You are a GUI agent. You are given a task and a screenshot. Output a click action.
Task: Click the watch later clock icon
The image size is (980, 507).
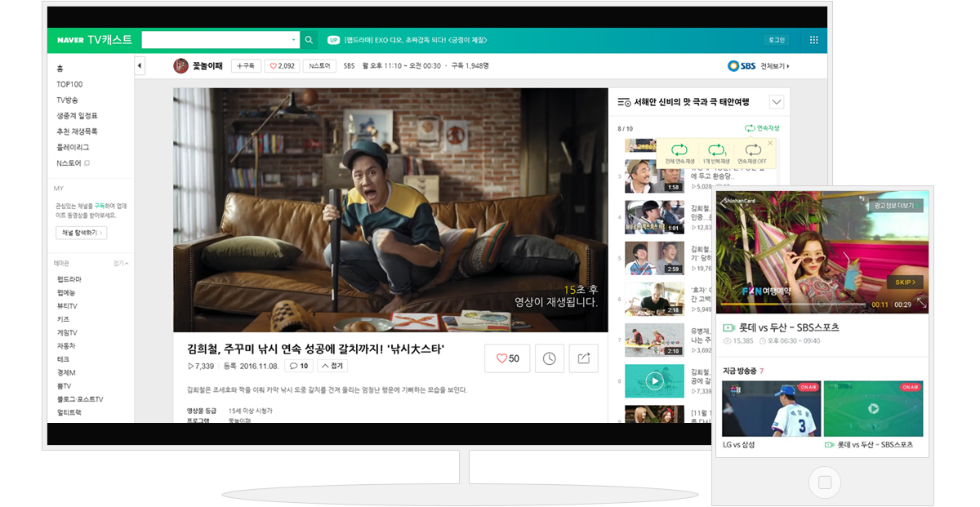pyautogui.click(x=550, y=358)
